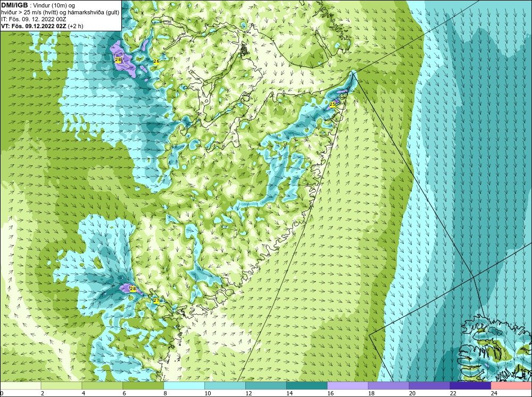Click the legend tick number 14
The image size is (532, 397).
pos(289,393)
